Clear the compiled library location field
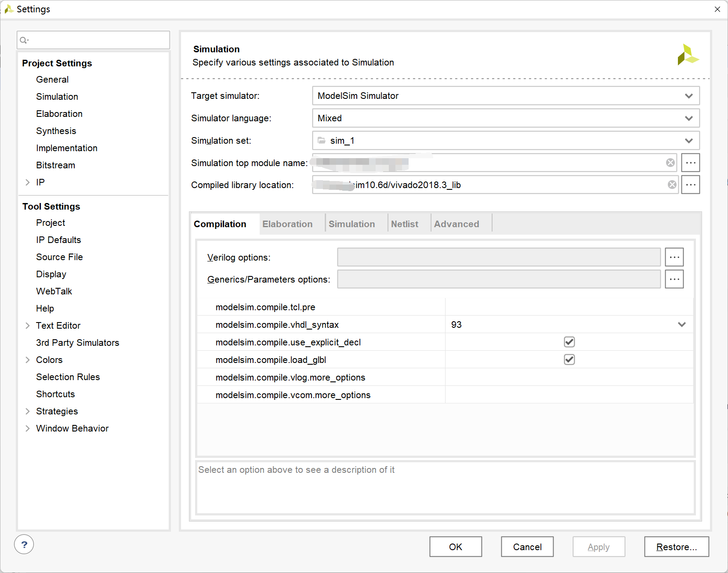Screen dimensions: 728x573 (x=672, y=185)
